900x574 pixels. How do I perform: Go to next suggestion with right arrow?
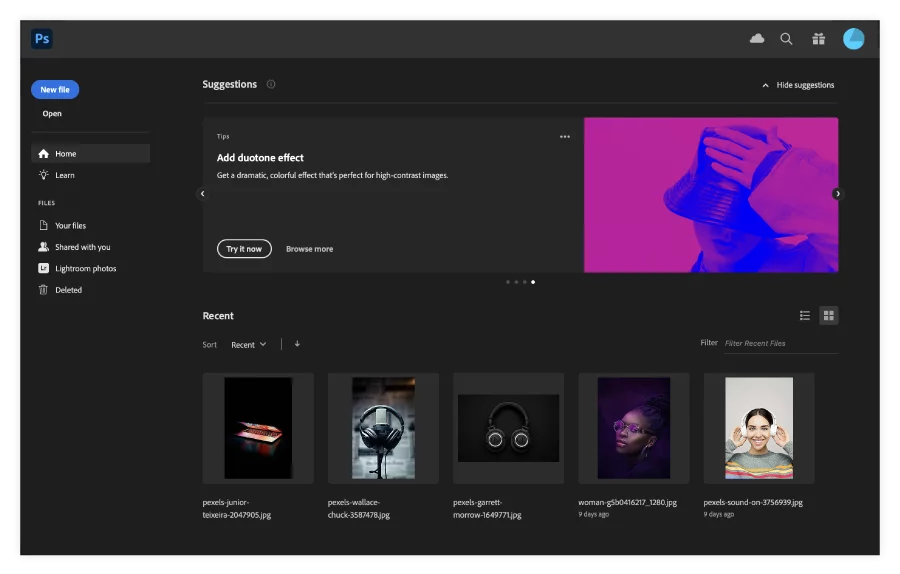[x=837, y=194]
